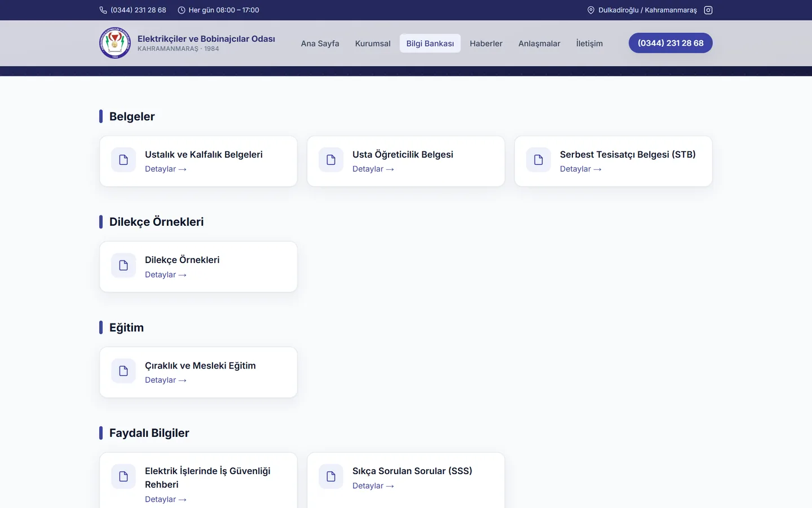Click the clock icon next to Her gün 08:00 – 17:00
The image size is (812, 508).
[182, 10]
